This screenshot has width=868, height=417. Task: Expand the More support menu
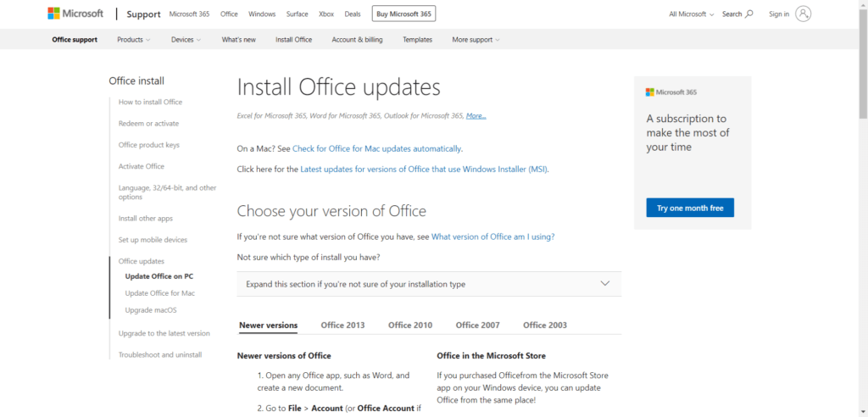point(476,40)
